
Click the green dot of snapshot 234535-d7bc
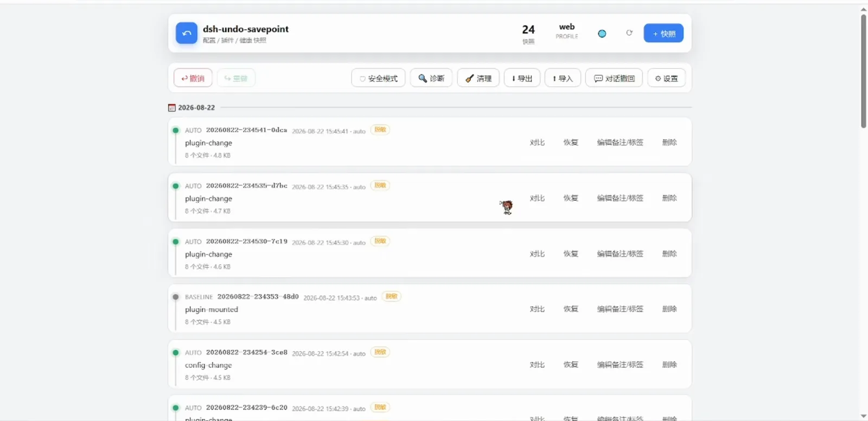pos(175,186)
